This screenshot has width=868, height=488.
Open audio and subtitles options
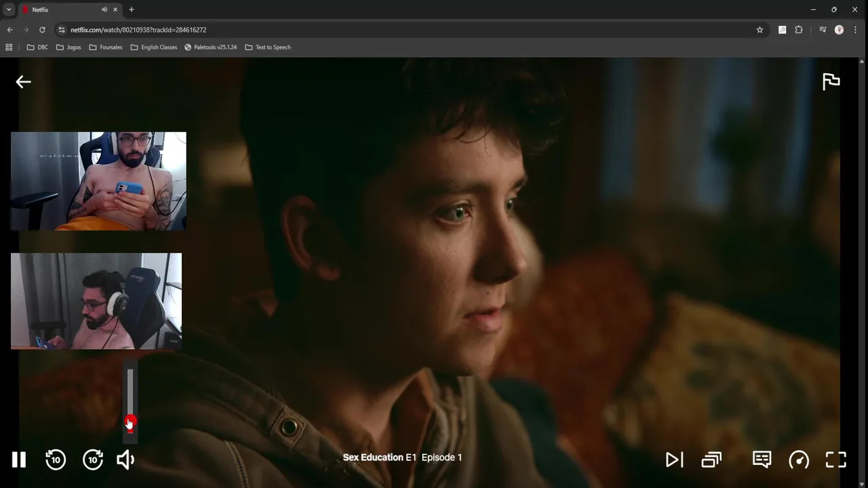click(762, 460)
